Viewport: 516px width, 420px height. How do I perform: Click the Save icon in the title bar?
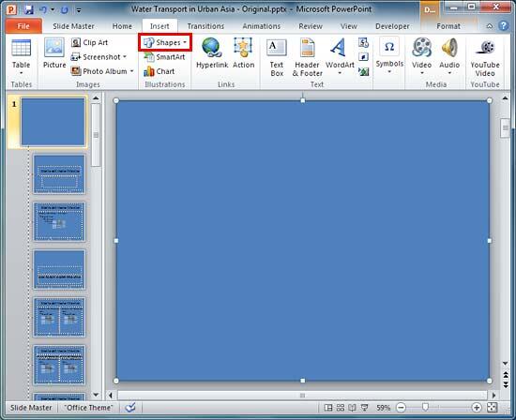29,9
